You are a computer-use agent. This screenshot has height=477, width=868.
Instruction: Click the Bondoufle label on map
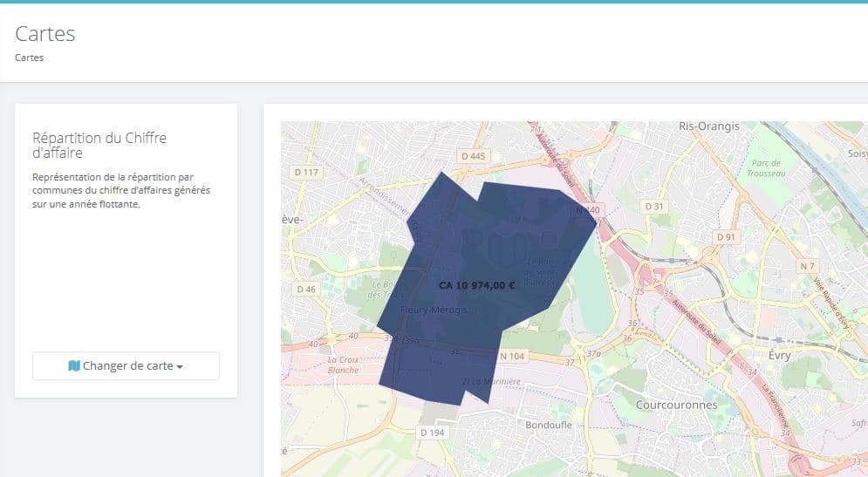tap(549, 425)
